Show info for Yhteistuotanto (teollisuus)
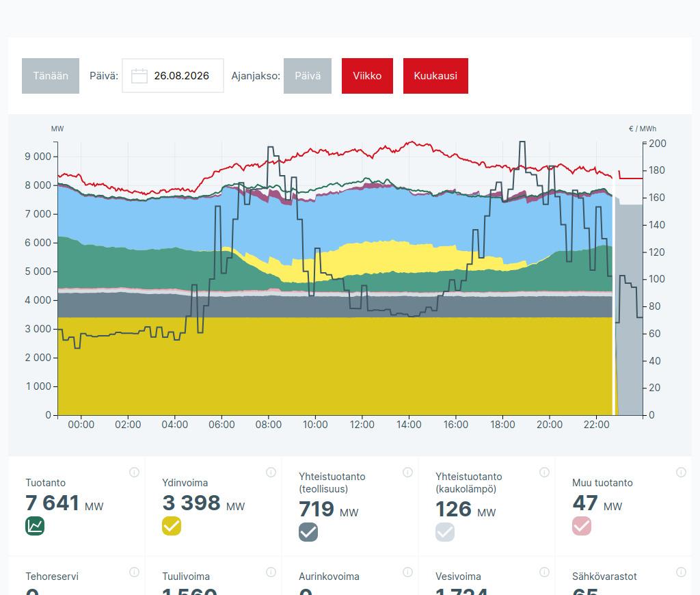Viewport: 700px width, 595px height. click(407, 472)
